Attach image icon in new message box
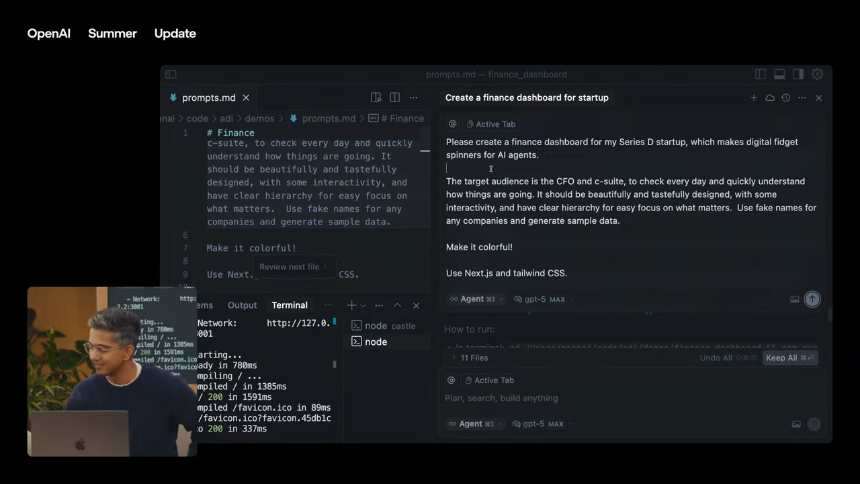Screen dimensions: 860x484 pos(796,424)
